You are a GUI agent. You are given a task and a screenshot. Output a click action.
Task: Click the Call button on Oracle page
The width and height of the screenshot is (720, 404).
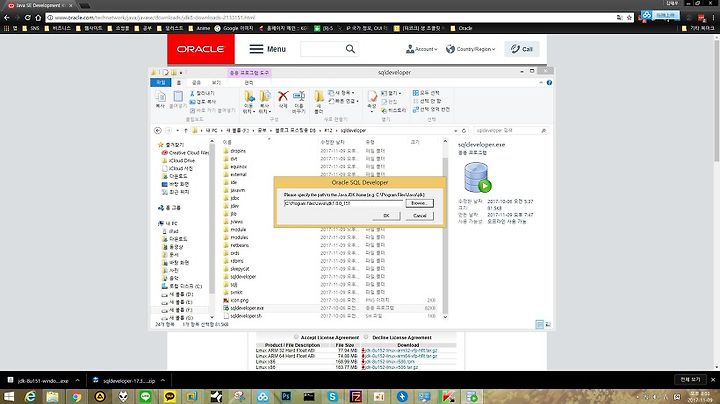pos(522,49)
